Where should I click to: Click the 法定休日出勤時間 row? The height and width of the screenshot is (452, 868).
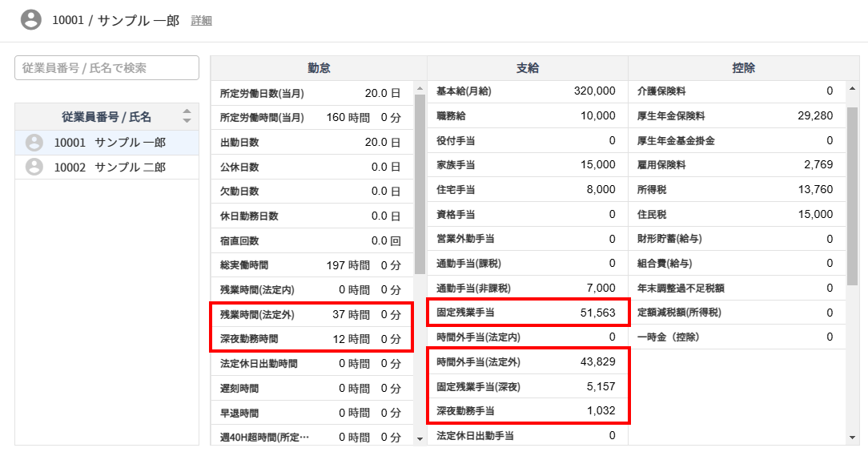(x=311, y=363)
